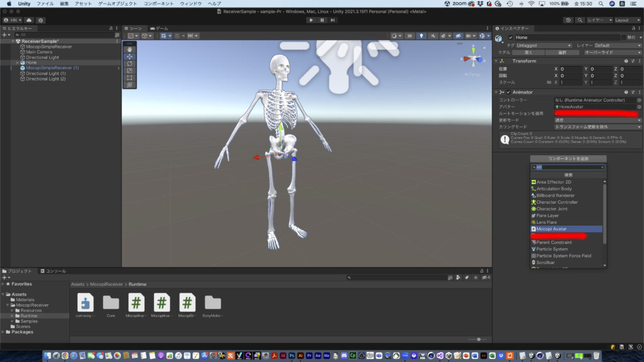Screen dimensions: 644x362
Task: Open the Core folder in Project
Action: point(111,306)
